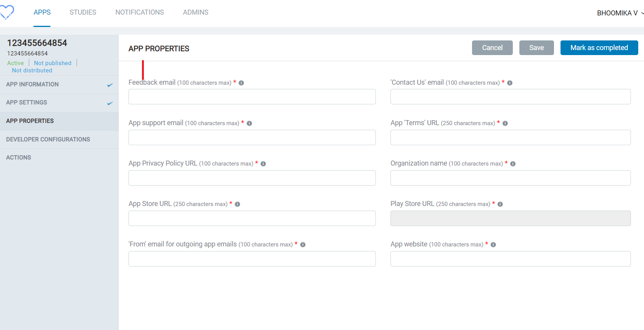Click info icon for App Privacy Policy URL

[x=263, y=164]
